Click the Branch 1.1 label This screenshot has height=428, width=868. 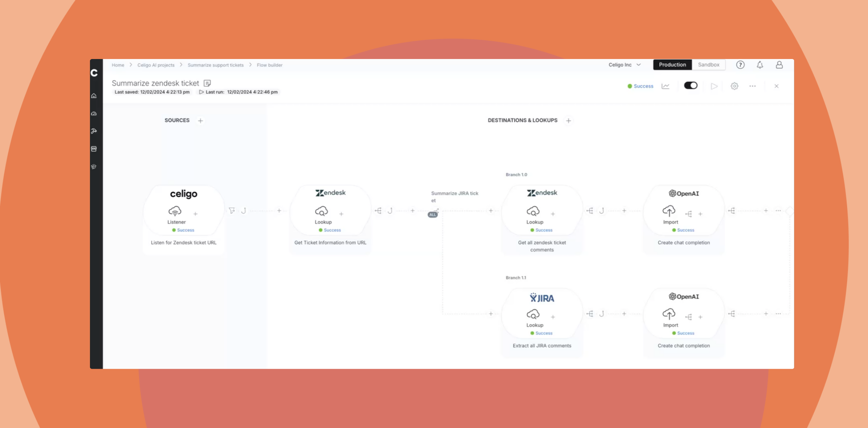click(516, 278)
